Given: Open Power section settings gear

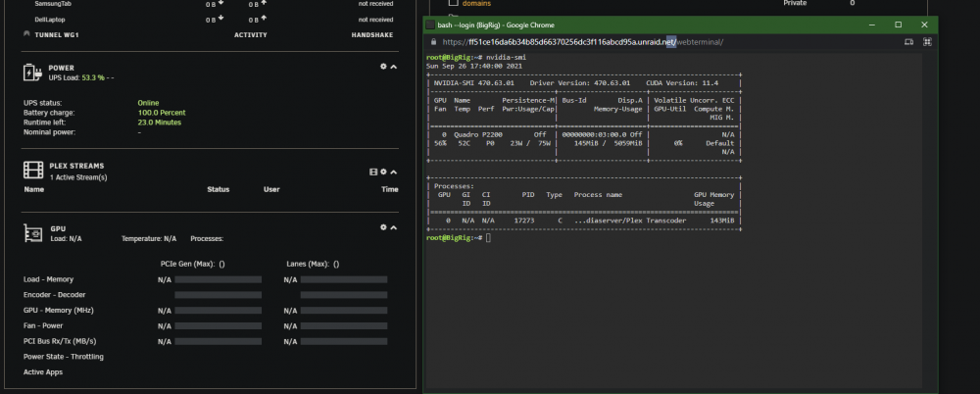Looking at the screenshot, I should click(384, 67).
